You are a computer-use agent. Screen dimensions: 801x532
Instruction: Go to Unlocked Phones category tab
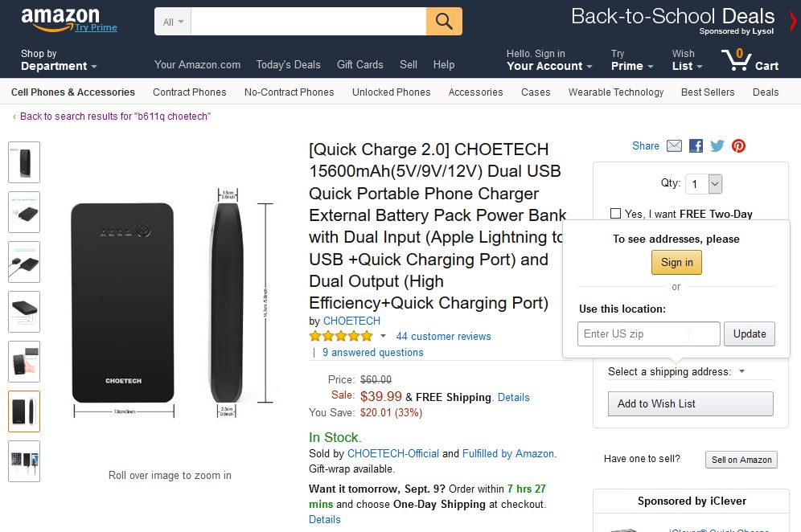(x=391, y=92)
